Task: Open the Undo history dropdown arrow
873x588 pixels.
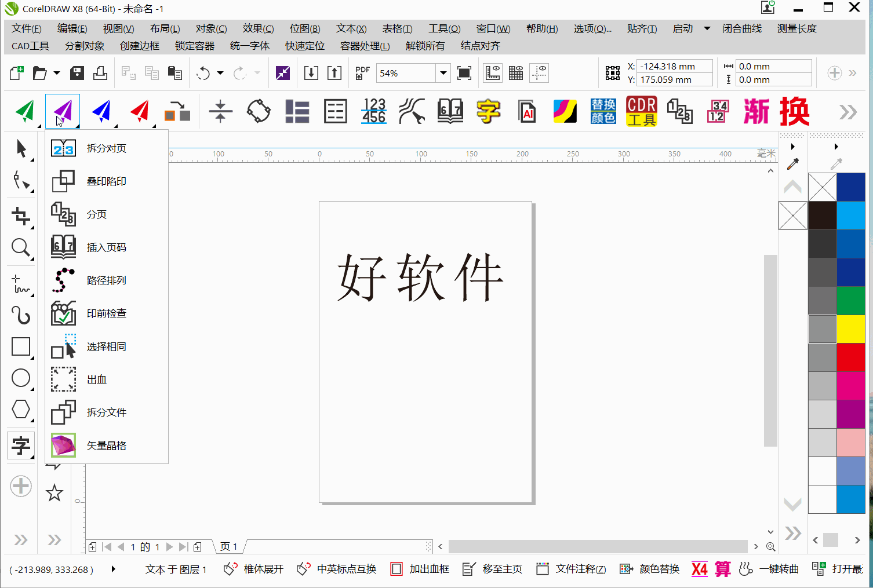Action: click(220, 73)
